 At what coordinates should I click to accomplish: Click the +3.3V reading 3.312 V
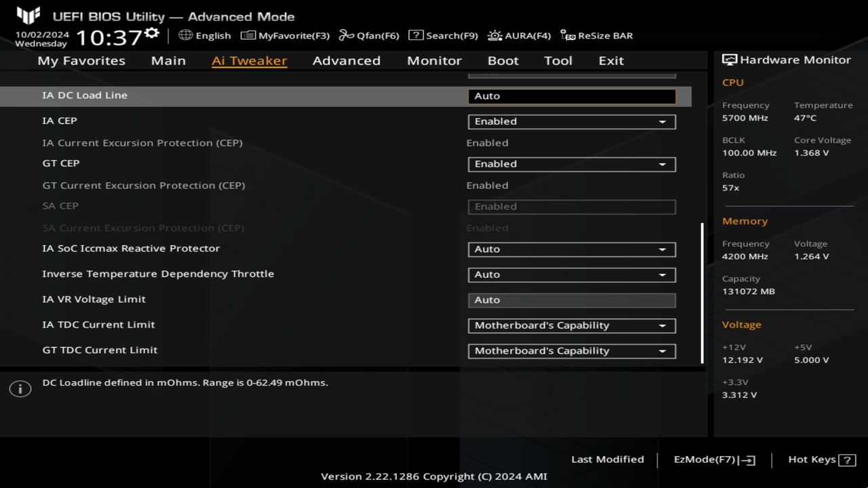tap(740, 395)
